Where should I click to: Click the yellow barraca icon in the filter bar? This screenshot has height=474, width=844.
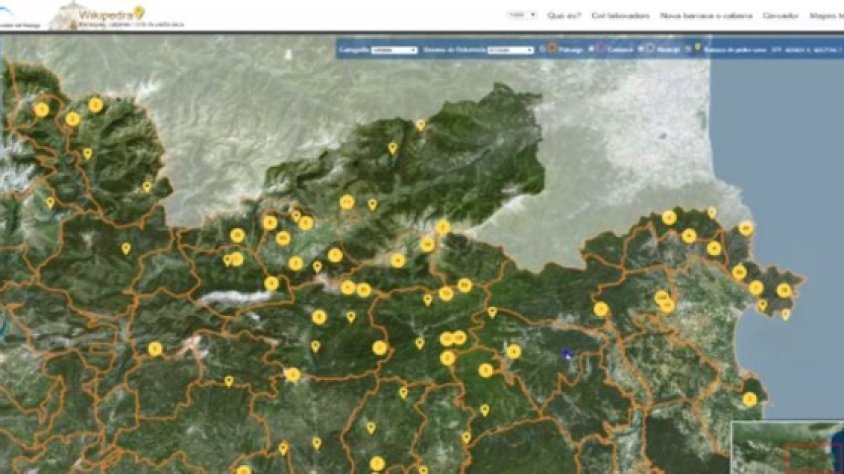696,47
